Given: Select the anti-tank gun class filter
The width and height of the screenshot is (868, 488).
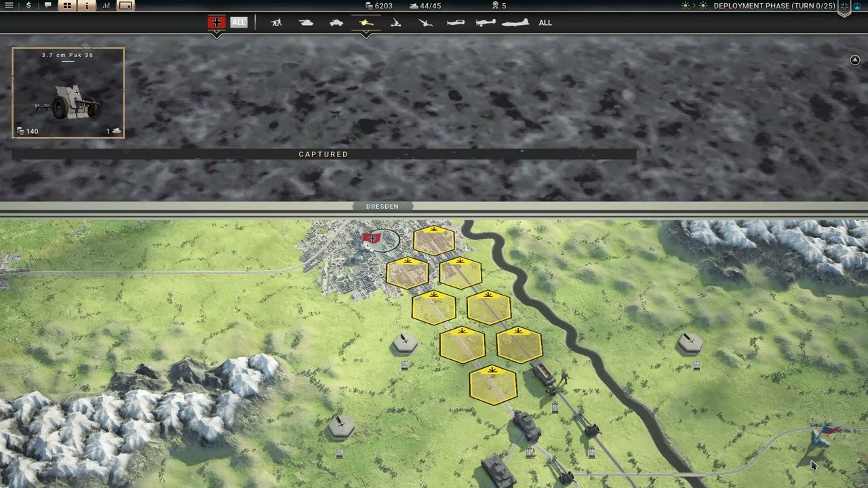Looking at the screenshot, I should [366, 22].
